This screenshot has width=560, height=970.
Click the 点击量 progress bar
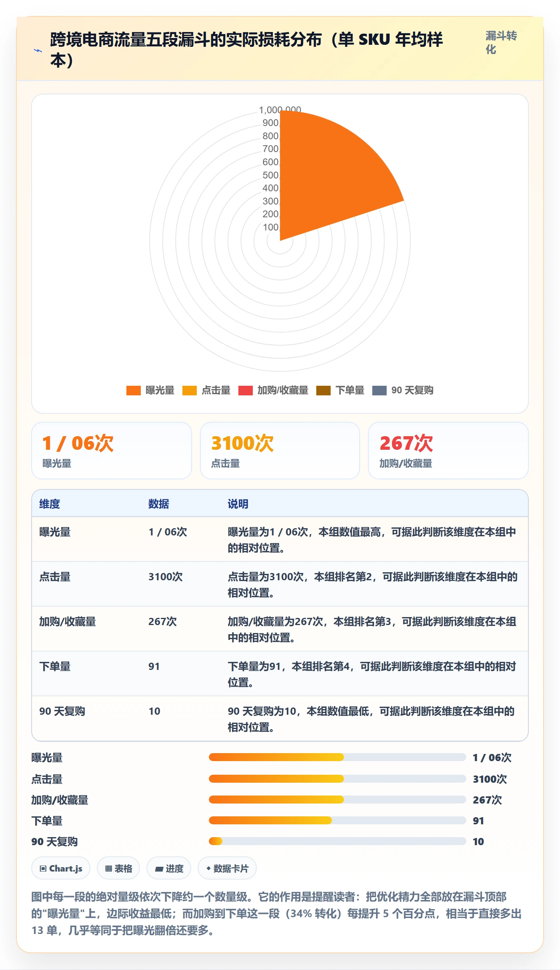(x=337, y=779)
